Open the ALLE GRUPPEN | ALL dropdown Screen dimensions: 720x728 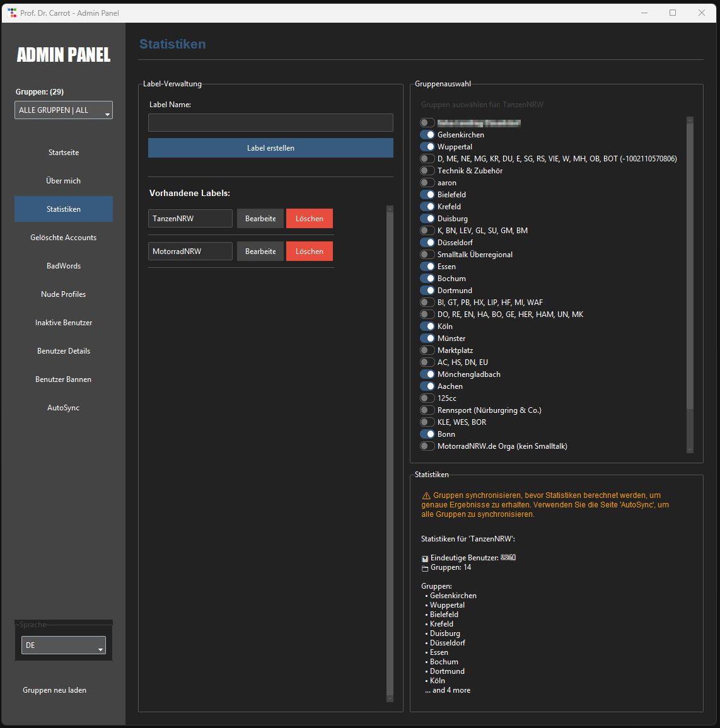64,110
